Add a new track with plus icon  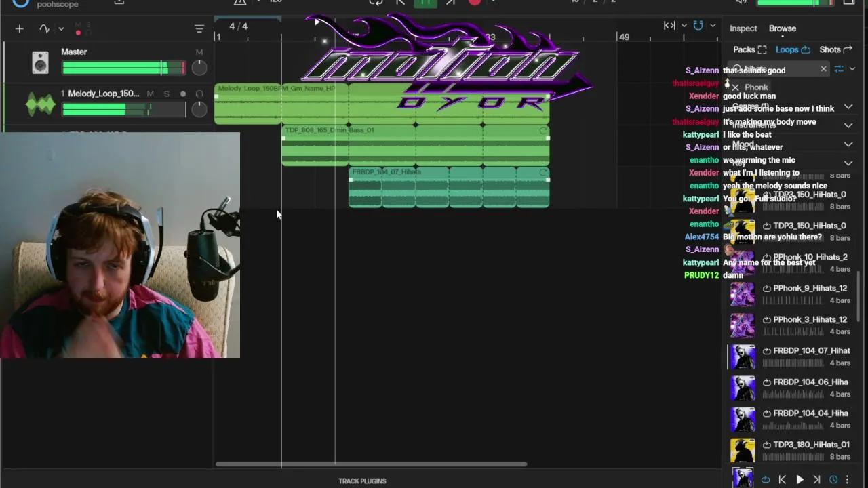point(19,28)
